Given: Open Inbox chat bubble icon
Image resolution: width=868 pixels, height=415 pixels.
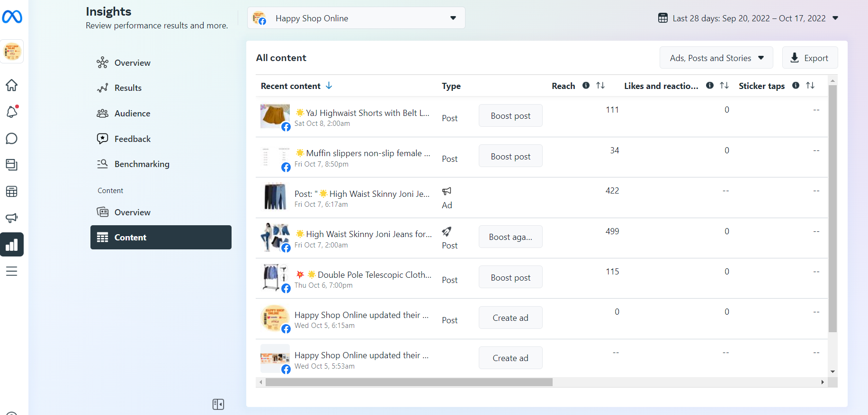Looking at the screenshot, I should tap(12, 139).
